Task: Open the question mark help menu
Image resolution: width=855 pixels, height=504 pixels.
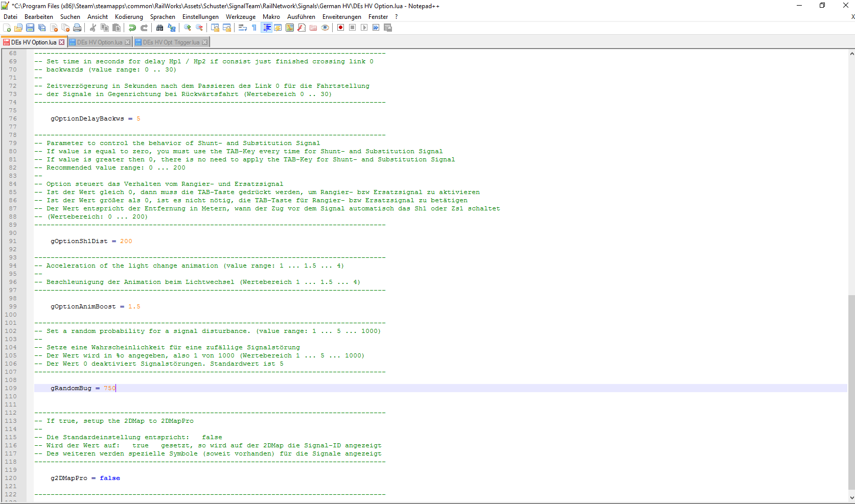Action: click(x=396, y=17)
